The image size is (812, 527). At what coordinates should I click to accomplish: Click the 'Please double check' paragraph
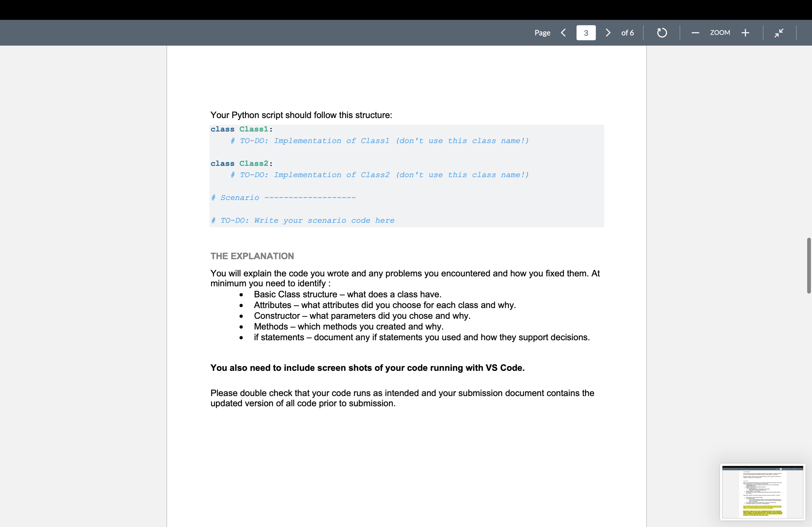(402, 398)
